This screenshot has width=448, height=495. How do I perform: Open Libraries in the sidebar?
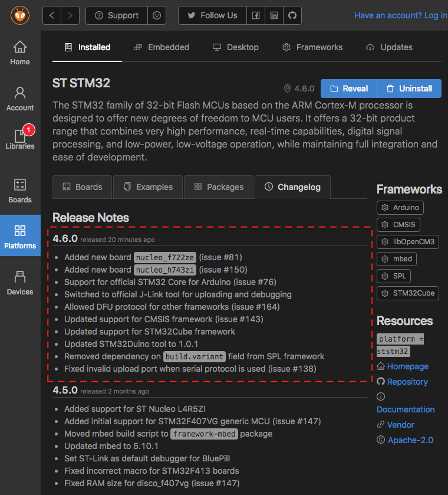pyautogui.click(x=20, y=139)
